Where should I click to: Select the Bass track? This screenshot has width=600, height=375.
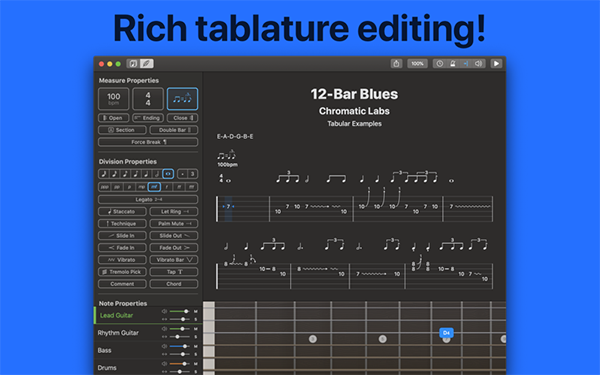coord(104,350)
